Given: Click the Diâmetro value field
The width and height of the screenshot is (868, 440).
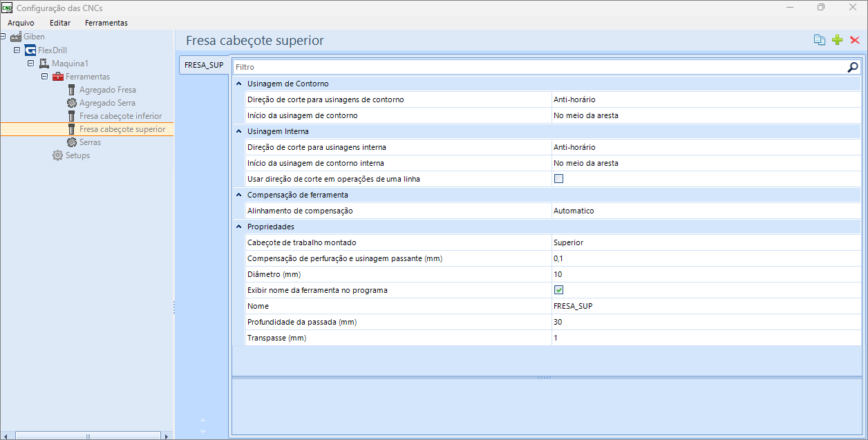Looking at the screenshot, I should (x=705, y=274).
